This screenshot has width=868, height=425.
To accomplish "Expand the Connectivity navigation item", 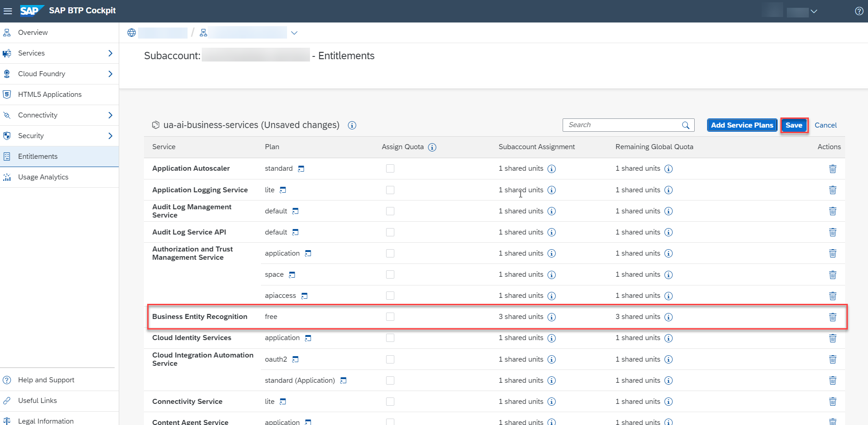I will 110,115.
